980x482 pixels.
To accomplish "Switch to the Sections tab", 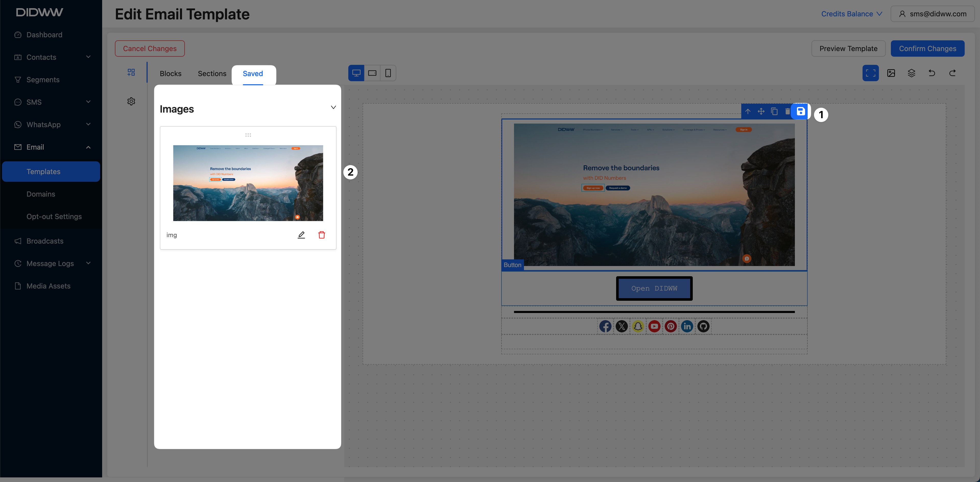I will coord(212,74).
